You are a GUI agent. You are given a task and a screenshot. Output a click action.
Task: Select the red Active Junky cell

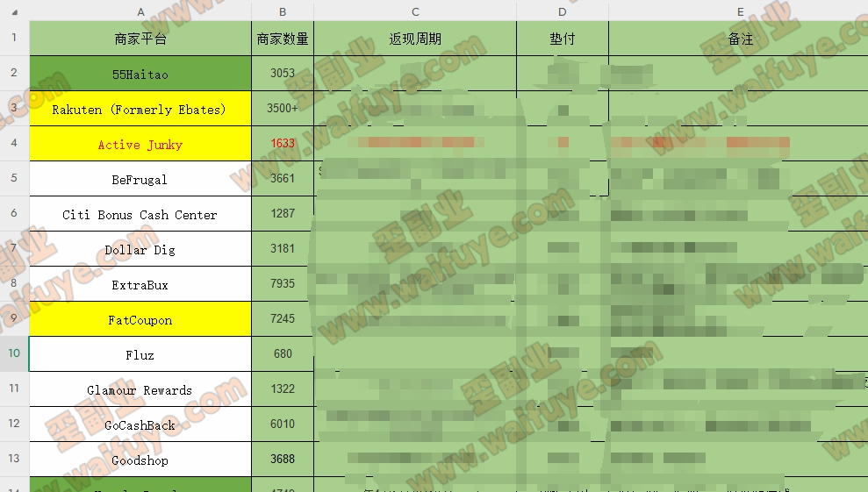pyautogui.click(x=140, y=144)
